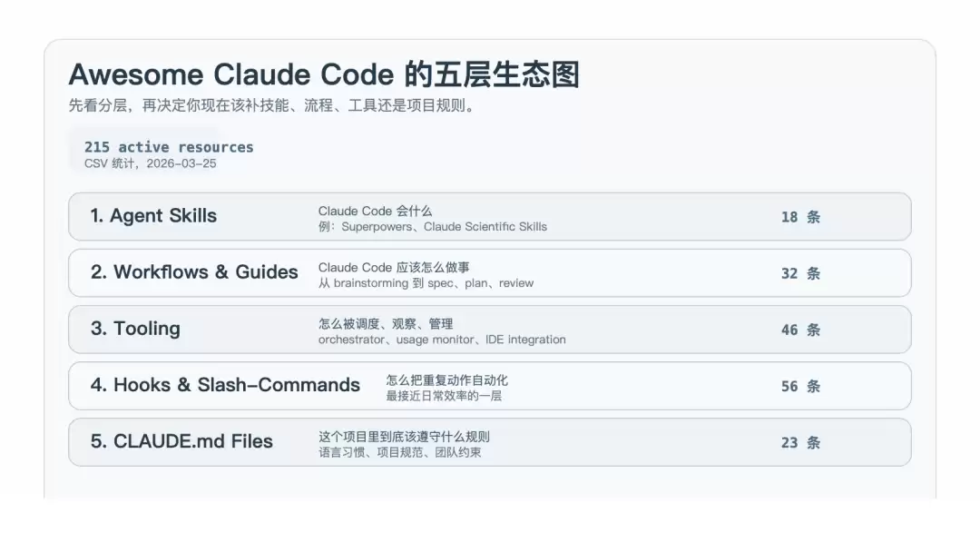Click the 'CSV 统计, 2026-03-25' line

tap(150, 163)
